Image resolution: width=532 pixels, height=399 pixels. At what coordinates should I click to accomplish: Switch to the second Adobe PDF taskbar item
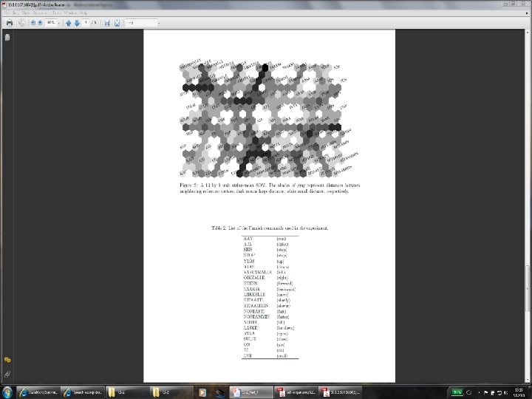point(340,392)
